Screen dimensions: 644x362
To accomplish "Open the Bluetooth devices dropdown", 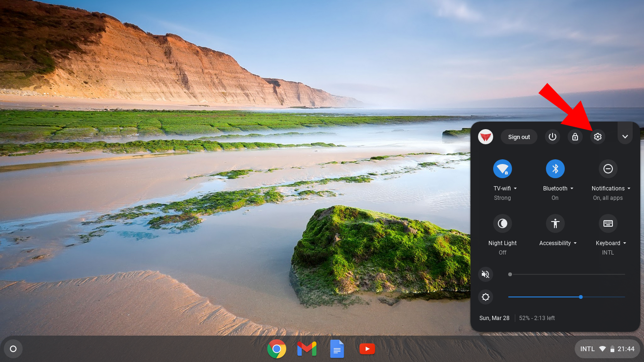I will coord(558,188).
